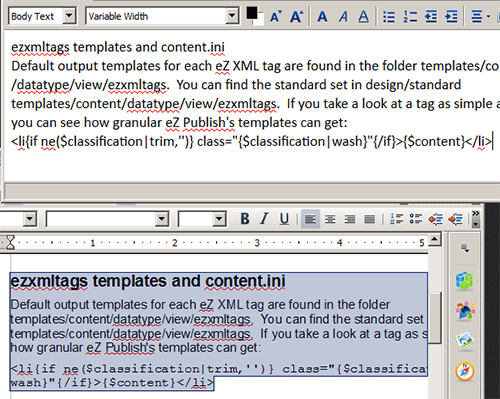Apply italic using Composer's slanted A icon
The height and width of the screenshot is (399, 500).
tap(343, 16)
